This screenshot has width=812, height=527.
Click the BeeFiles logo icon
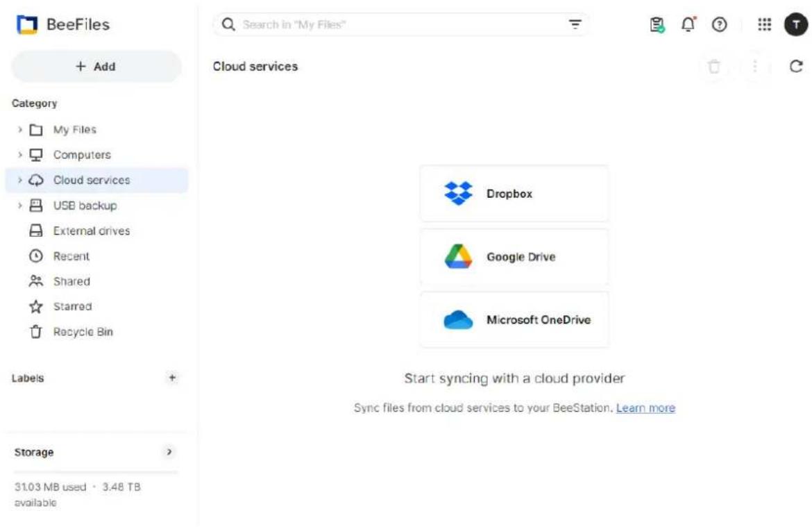tap(27, 24)
